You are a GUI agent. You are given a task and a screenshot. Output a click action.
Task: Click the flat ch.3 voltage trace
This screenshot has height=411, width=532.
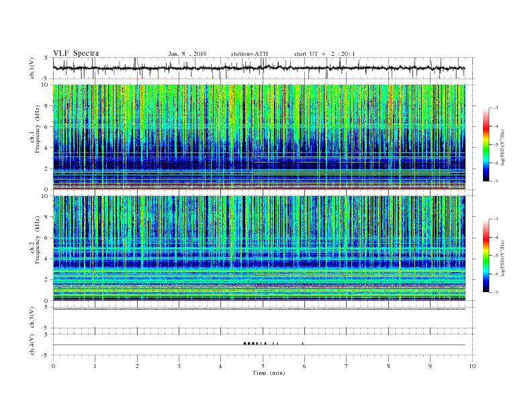point(259,309)
